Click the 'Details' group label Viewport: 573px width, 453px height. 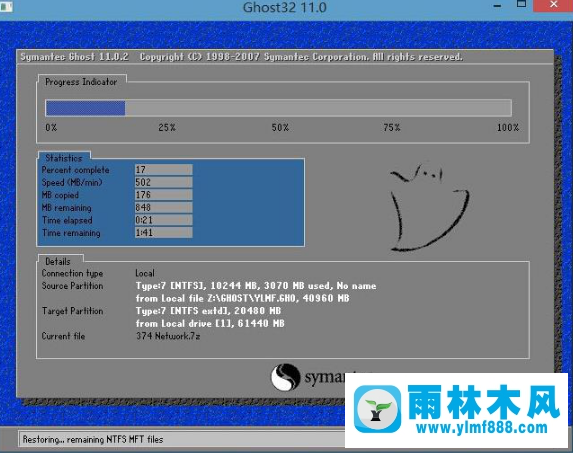[58, 262]
